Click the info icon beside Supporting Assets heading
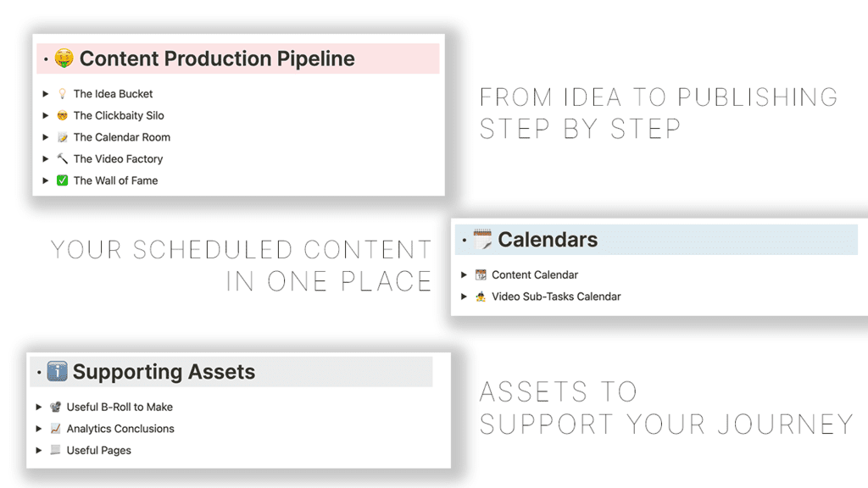The width and height of the screenshot is (868, 488). click(x=56, y=371)
